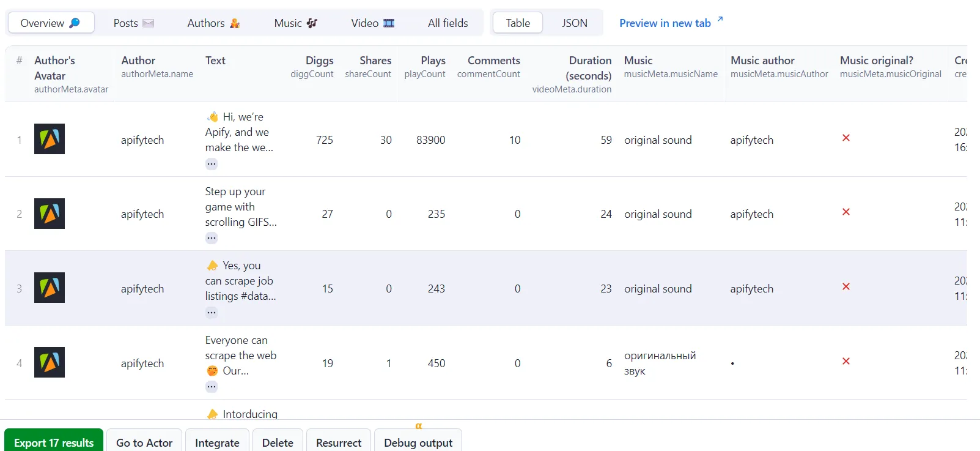Click the Music column header

671,67
